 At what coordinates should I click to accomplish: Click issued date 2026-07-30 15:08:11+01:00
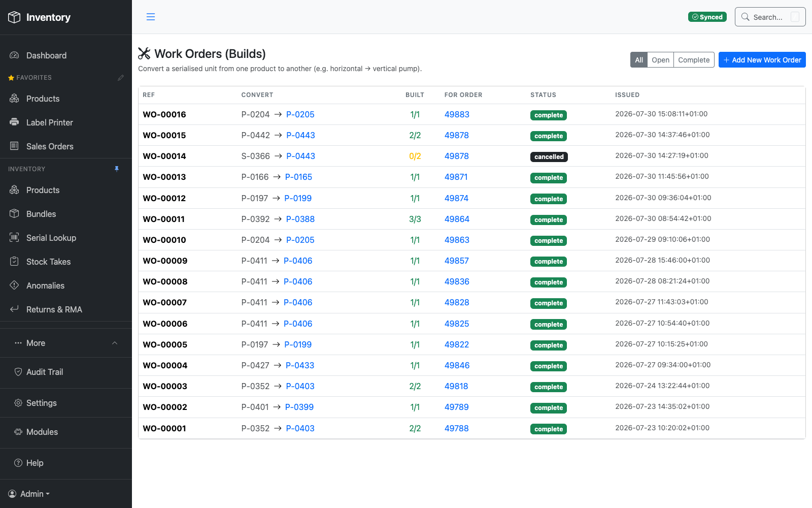(x=661, y=114)
